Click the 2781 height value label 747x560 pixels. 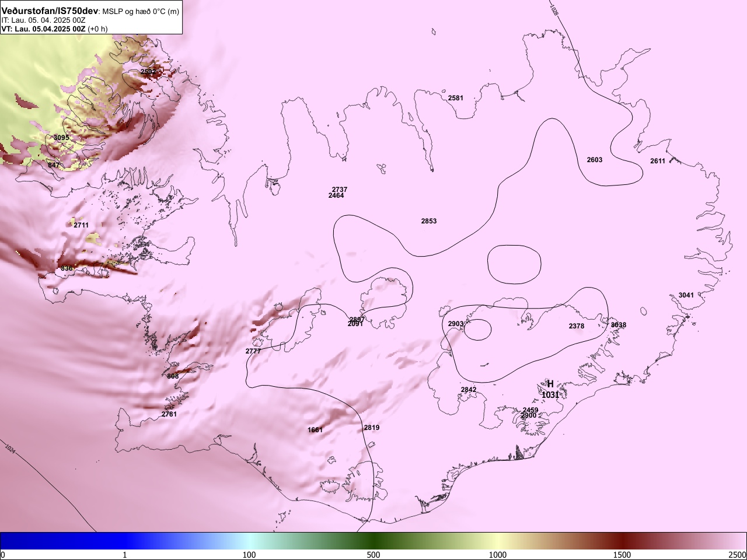tap(169, 414)
